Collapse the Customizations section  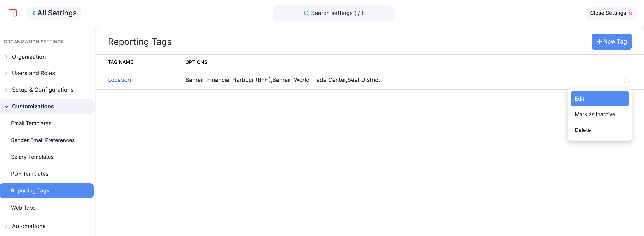coord(33,107)
